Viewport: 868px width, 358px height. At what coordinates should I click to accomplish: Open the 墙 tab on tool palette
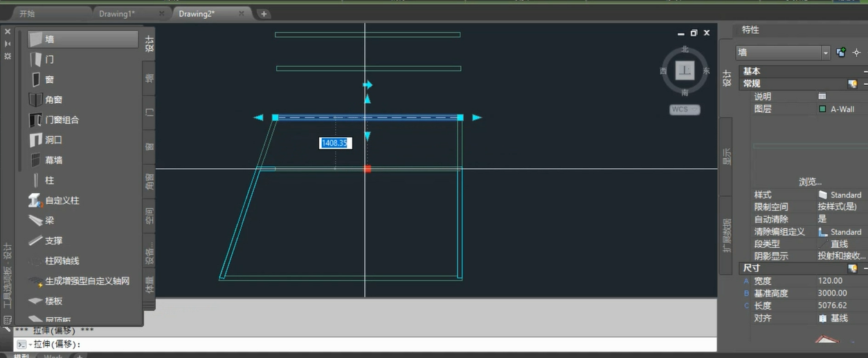tap(149, 78)
